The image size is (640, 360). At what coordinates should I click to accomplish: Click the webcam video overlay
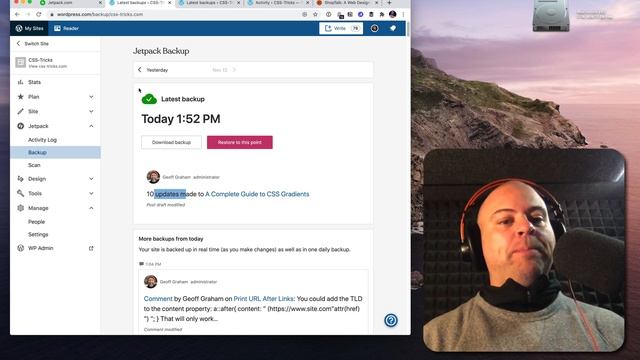[524, 250]
